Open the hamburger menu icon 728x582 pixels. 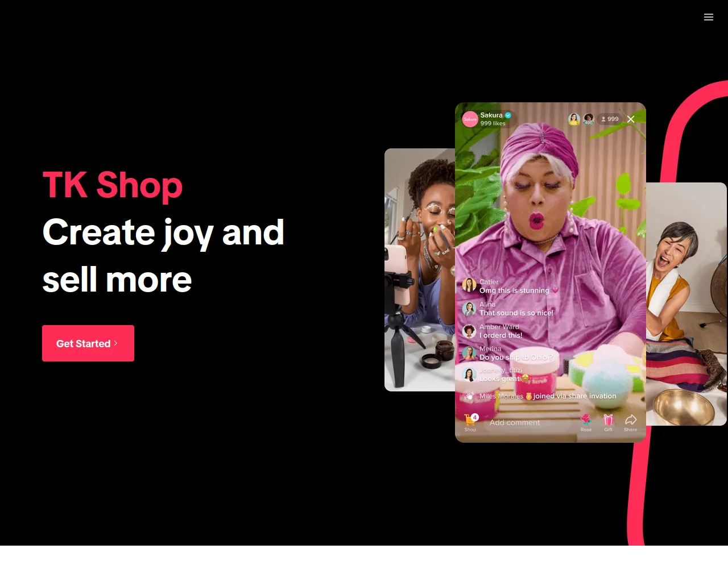[x=709, y=17]
